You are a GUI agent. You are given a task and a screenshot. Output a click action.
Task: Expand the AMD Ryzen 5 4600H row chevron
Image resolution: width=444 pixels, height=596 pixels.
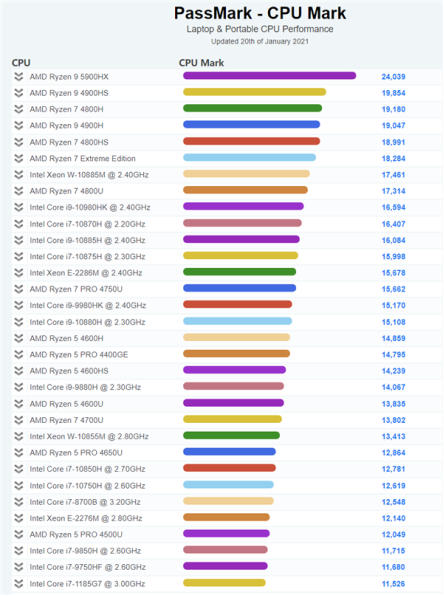pyautogui.click(x=19, y=339)
